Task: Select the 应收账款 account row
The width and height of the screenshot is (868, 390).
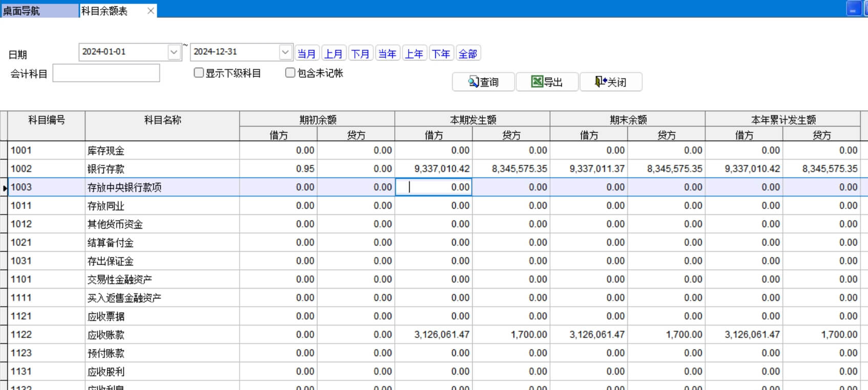Action: [x=106, y=335]
